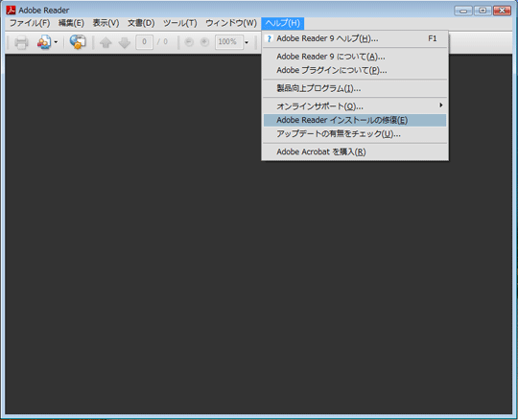
Task: Expand the zoom level dropdown arrow
Action: [247, 42]
